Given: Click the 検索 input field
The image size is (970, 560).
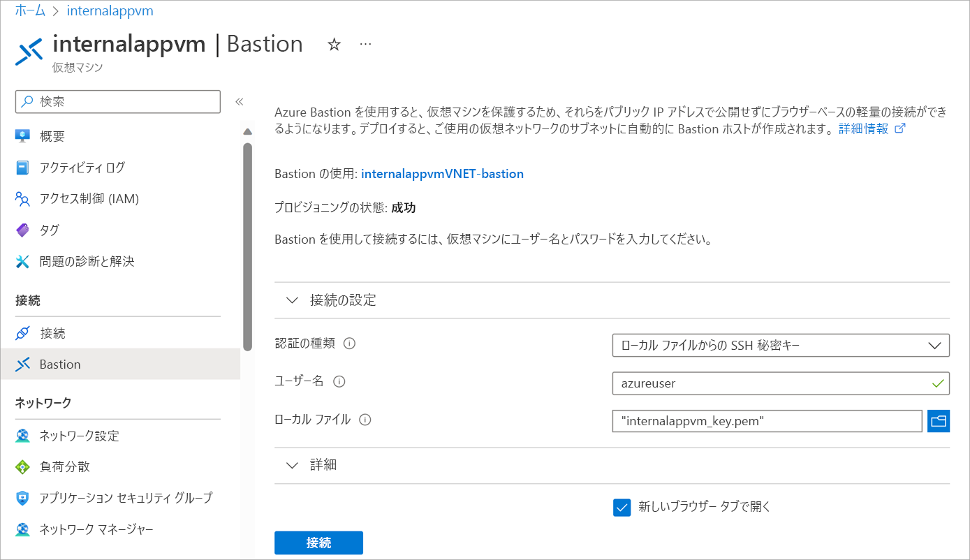Looking at the screenshot, I should [x=118, y=101].
